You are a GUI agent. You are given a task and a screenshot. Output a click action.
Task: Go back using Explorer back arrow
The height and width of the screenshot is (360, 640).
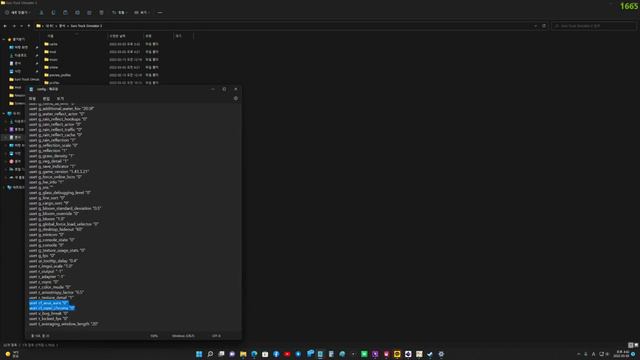(5, 26)
